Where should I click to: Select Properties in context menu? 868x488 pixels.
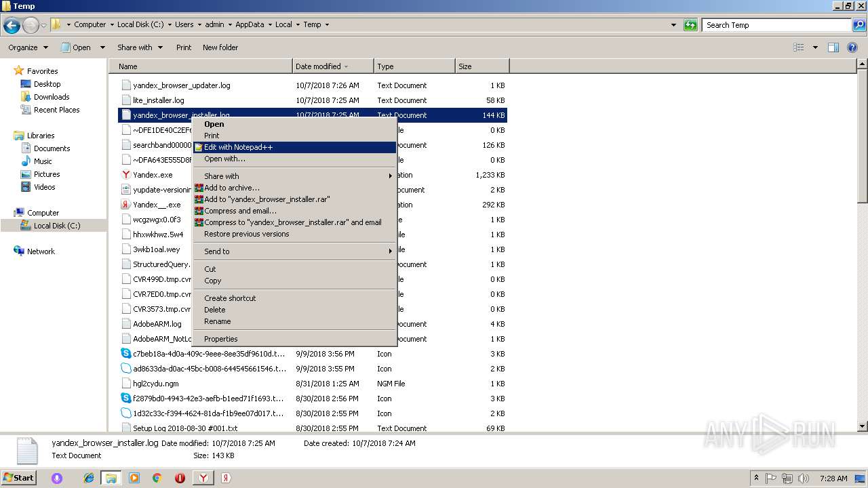(221, 339)
